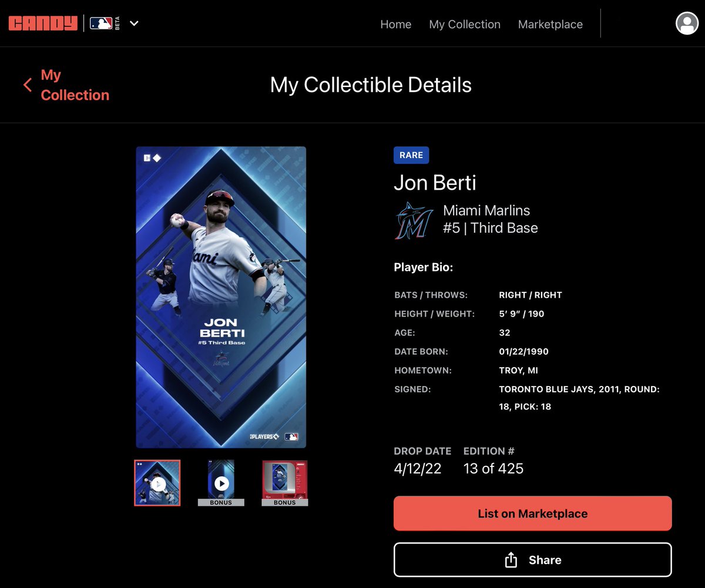Image resolution: width=705 pixels, height=588 pixels.
Task: Click 'Player Bio:' heading
Action: pos(424,267)
